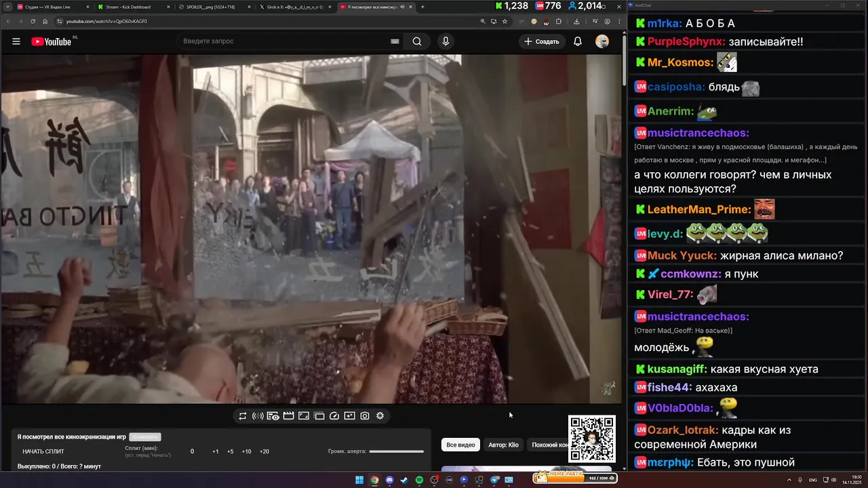This screenshot has height=488, width=868.
Task: Adjust the Громк. алерта volume slider
Action: 397,451
